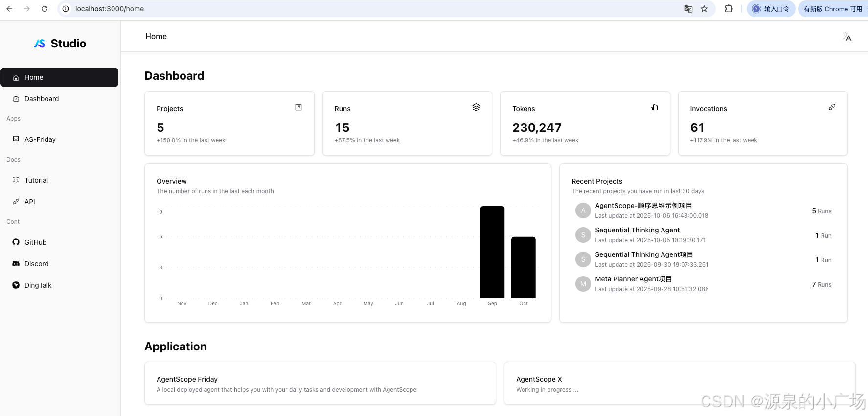Click the Home breadcrumb in header
Screen dimensions: 868x416
click(x=156, y=36)
